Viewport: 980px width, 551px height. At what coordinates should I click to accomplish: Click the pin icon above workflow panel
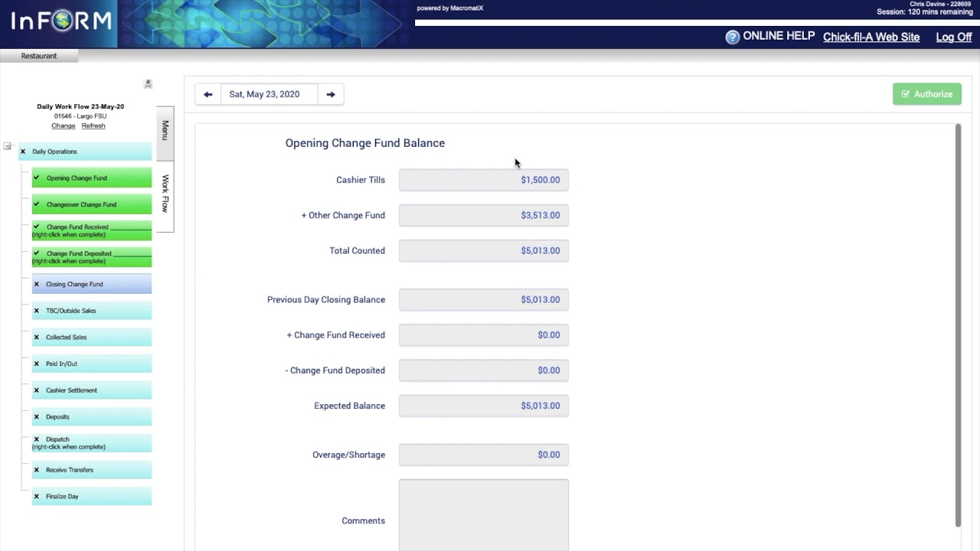148,84
